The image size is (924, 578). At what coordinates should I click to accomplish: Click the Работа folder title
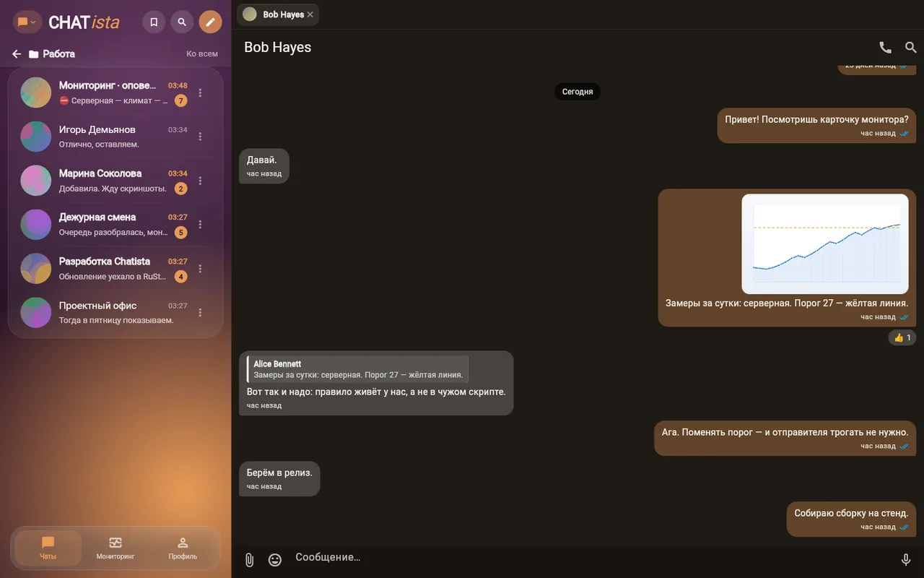click(58, 54)
